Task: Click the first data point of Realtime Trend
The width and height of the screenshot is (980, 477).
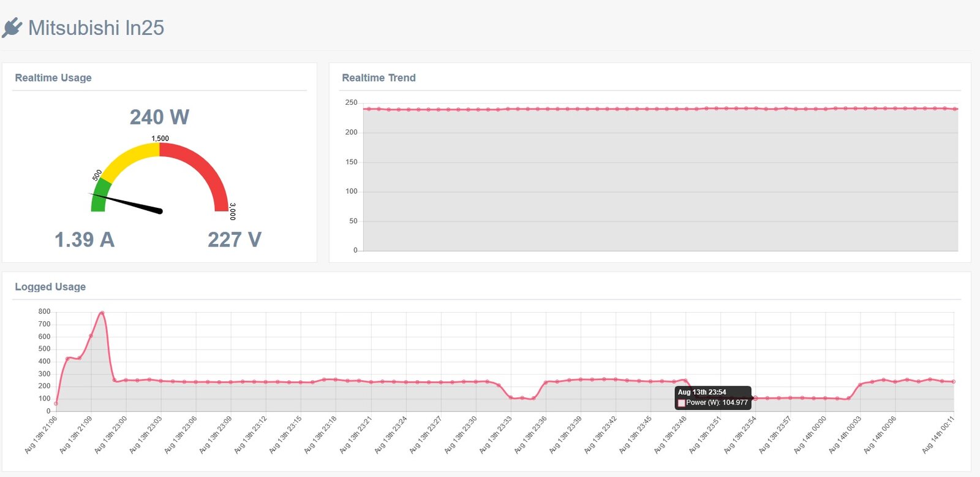Action: (x=369, y=109)
